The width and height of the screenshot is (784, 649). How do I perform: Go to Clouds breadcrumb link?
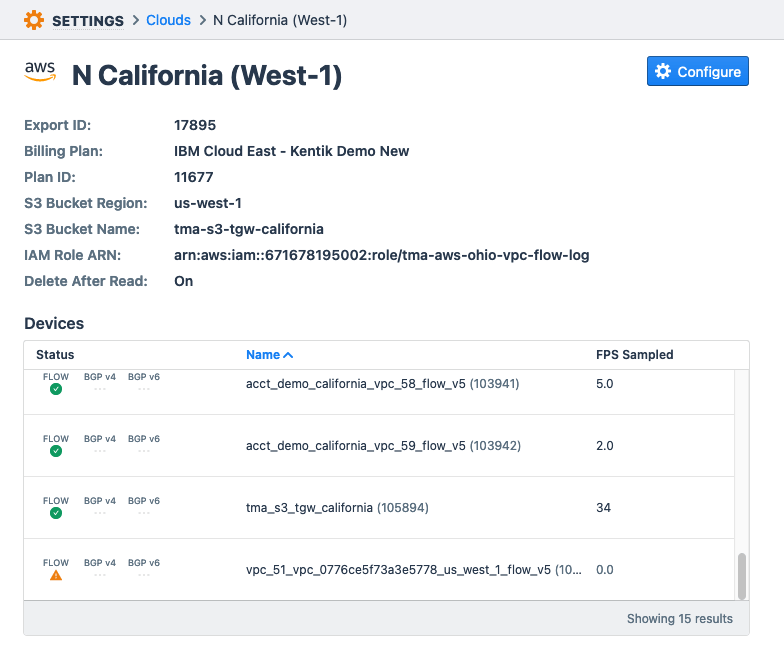click(x=168, y=20)
